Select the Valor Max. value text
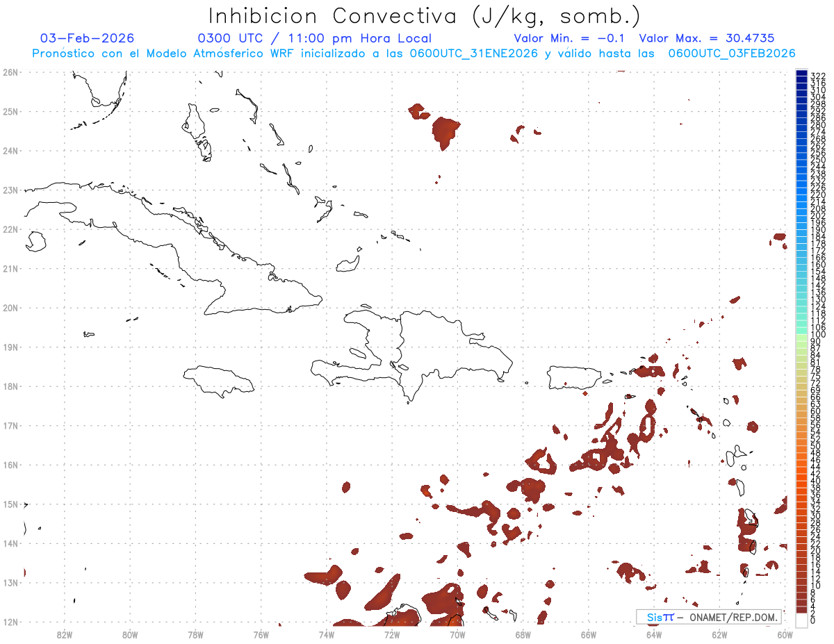Image resolution: width=834 pixels, height=644 pixels. pos(707,38)
